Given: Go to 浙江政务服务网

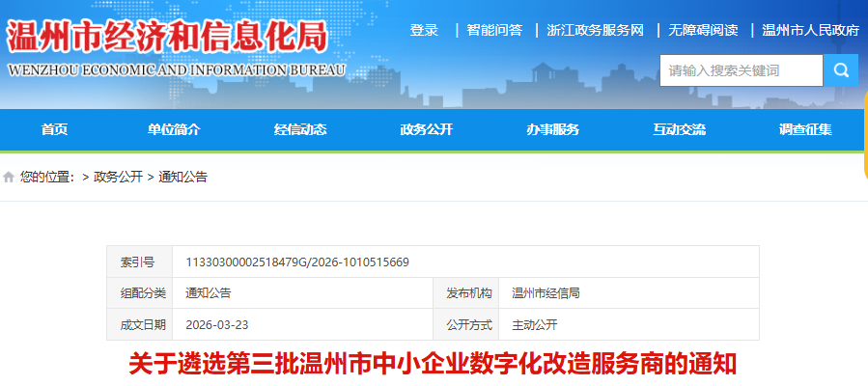Looking at the screenshot, I should [595, 30].
